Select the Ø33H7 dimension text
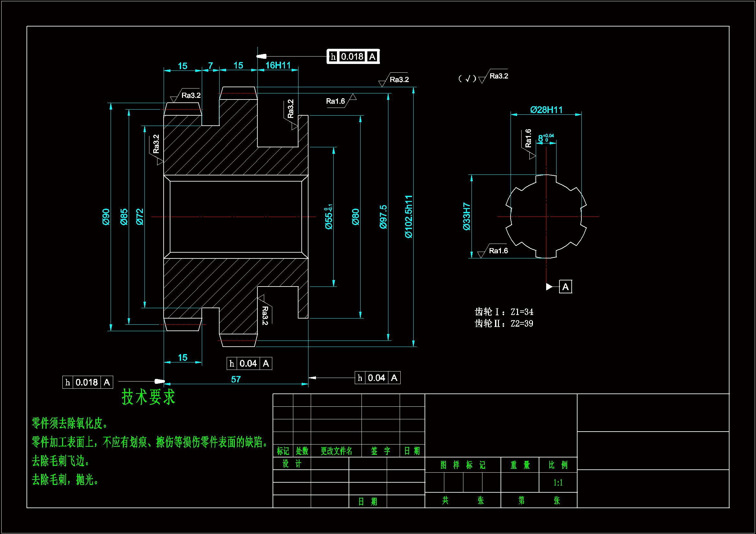Viewport: 756px width, 534px height. (467, 216)
